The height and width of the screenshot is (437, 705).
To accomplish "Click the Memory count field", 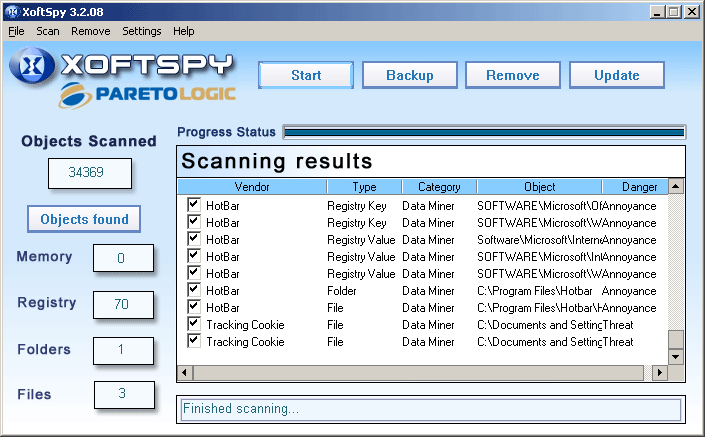I will tap(123, 258).
